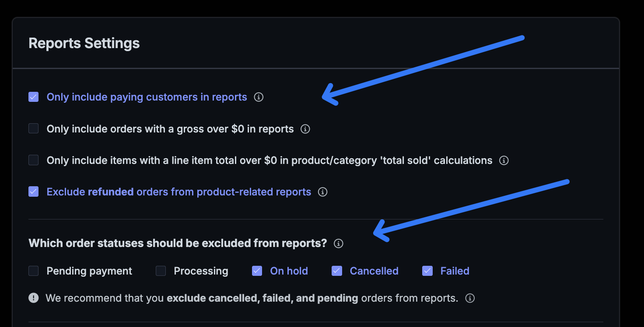The width and height of the screenshot is (644, 327).
Task: Uncheck Only include paying customers checkbox
Action: pyautogui.click(x=34, y=97)
